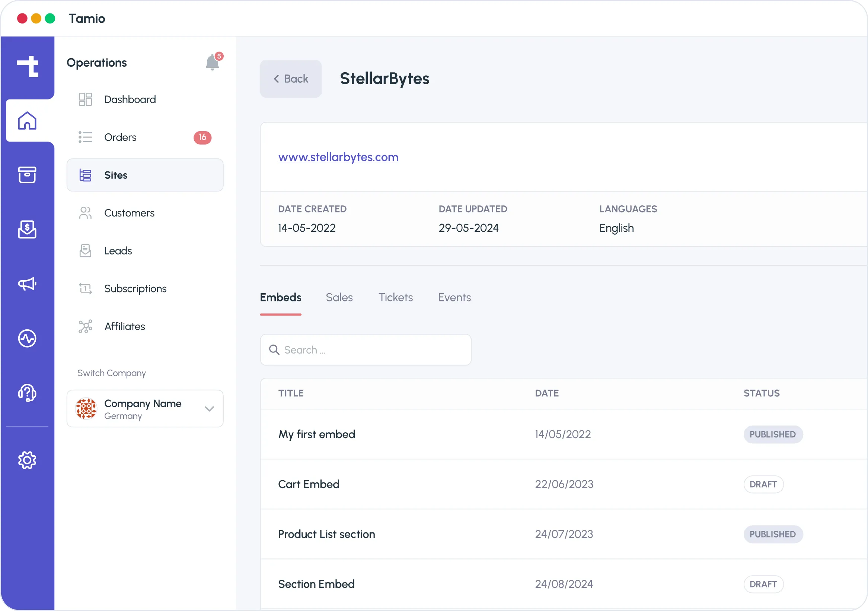
Task: Go to Customers in the sidebar
Action: [129, 213]
